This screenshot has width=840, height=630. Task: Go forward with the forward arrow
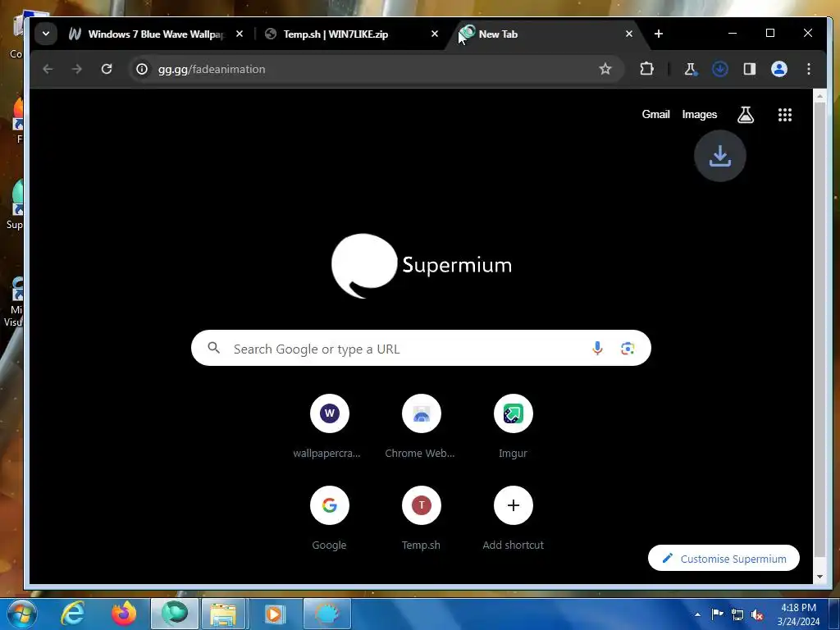pyautogui.click(x=77, y=69)
